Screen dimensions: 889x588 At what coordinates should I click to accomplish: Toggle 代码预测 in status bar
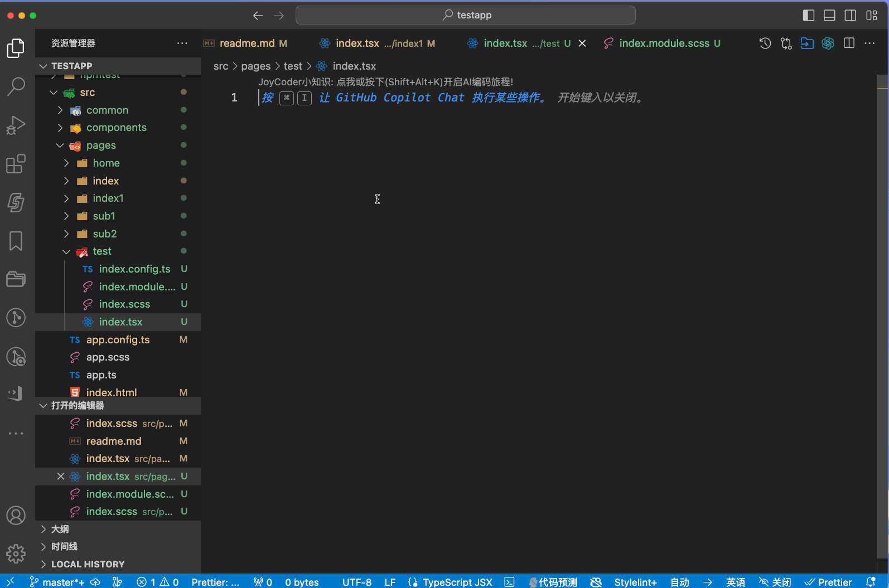click(x=553, y=582)
